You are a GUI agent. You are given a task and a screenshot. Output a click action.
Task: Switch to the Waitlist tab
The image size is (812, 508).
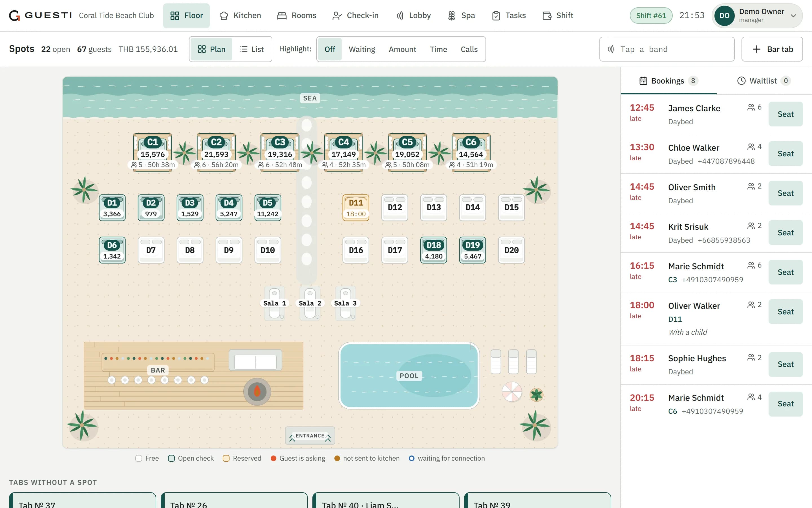tap(764, 81)
